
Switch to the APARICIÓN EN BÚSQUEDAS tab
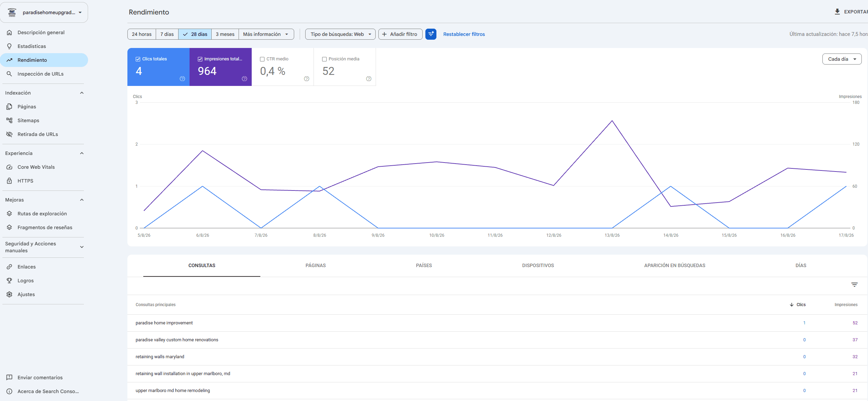(675, 265)
